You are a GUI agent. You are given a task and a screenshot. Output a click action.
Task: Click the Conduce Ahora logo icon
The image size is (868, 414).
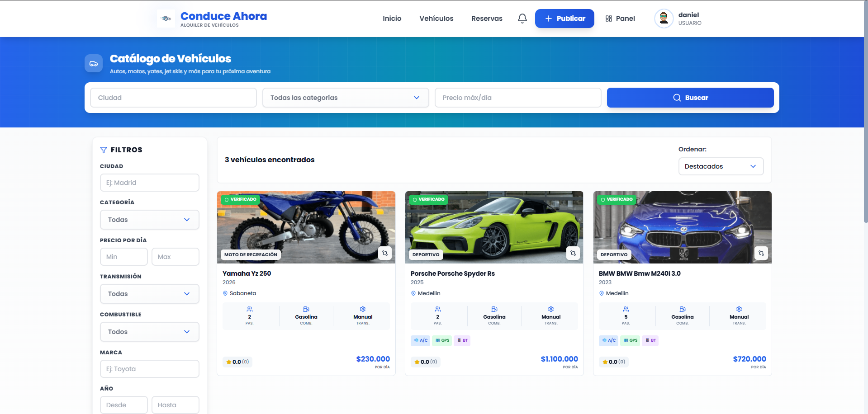click(x=166, y=19)
